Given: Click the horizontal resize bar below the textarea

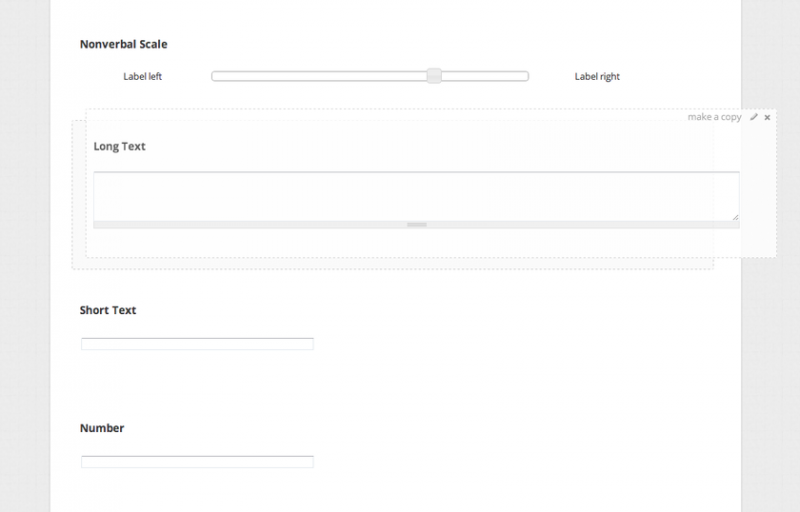Looking at the screenshot, I should point(417,225).
